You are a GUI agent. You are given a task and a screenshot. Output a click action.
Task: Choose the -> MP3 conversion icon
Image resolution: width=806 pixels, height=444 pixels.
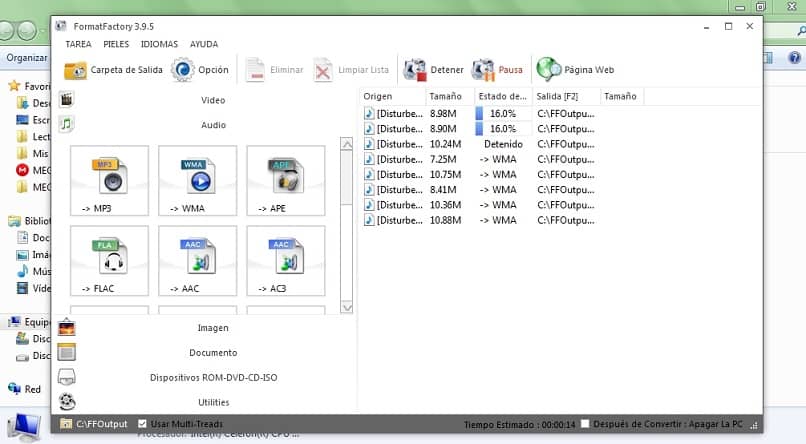tap(109, 180)
